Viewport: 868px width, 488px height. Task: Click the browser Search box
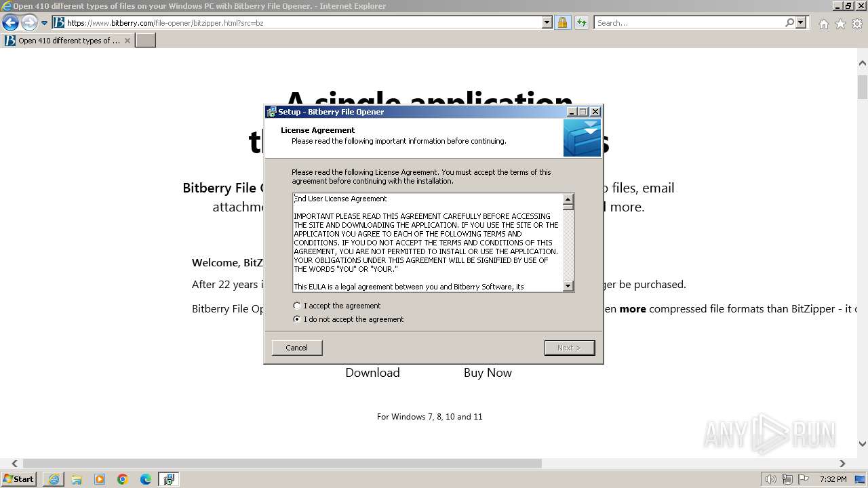pos(689,22)
